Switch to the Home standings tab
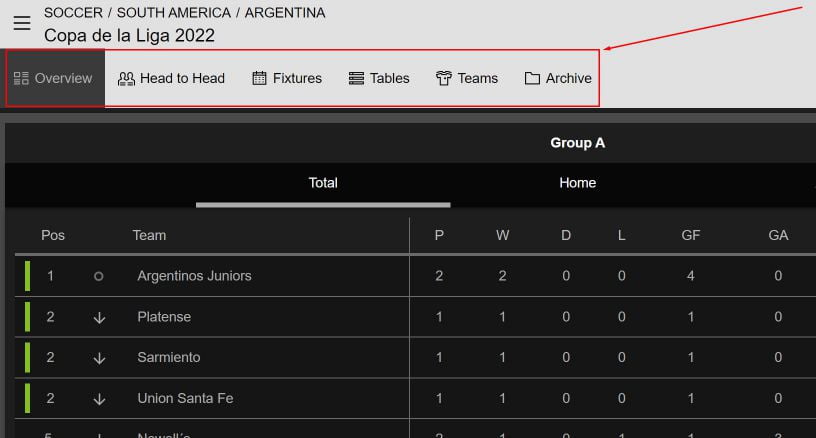816x438 pixels. pos(577,183)
